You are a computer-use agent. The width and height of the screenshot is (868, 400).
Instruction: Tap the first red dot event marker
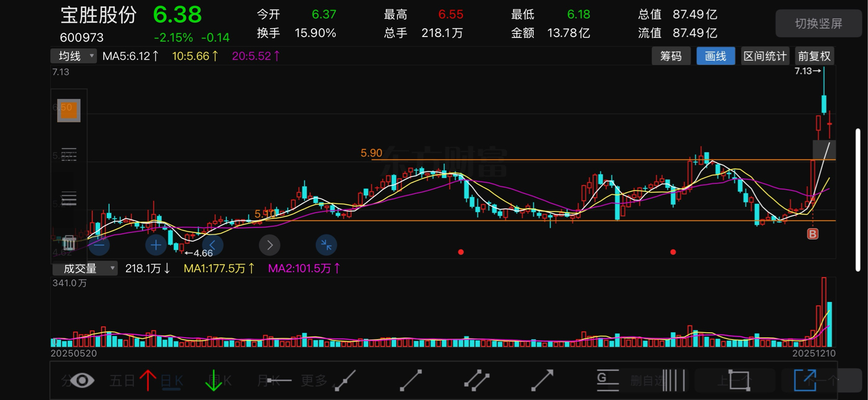point(461,252)
